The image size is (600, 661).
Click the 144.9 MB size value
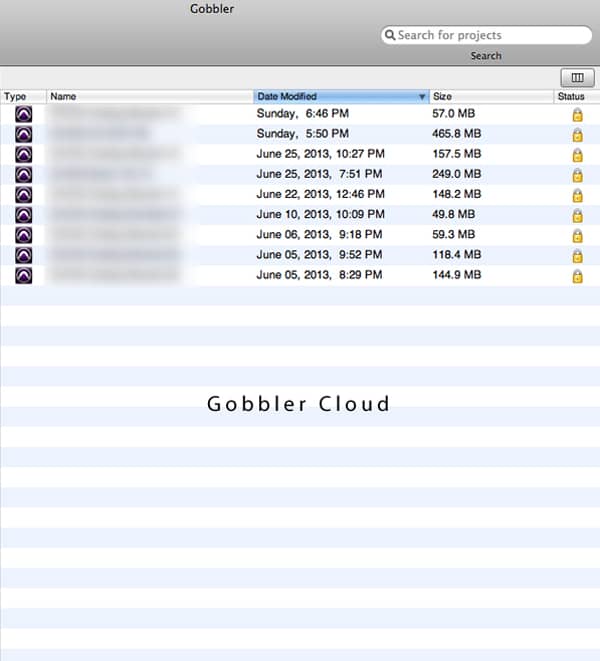click(457, 275)
